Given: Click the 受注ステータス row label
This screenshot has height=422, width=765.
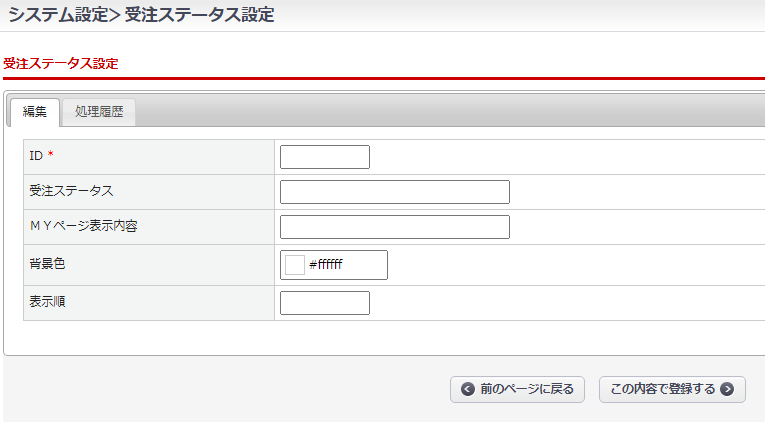Looking at the screenshot, I should click(71, 191).
